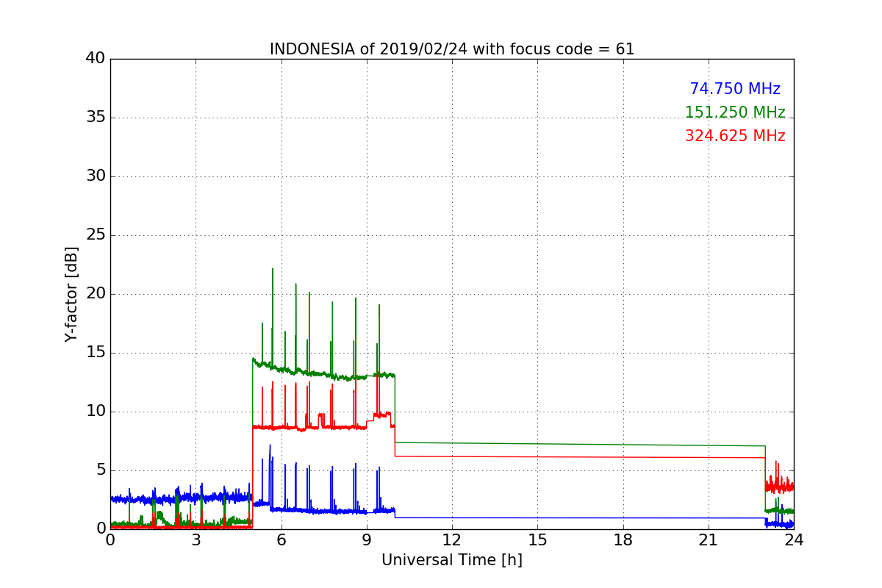Click x-axis tick label 3
Screen dimensions: 882x588
(196, 539)
